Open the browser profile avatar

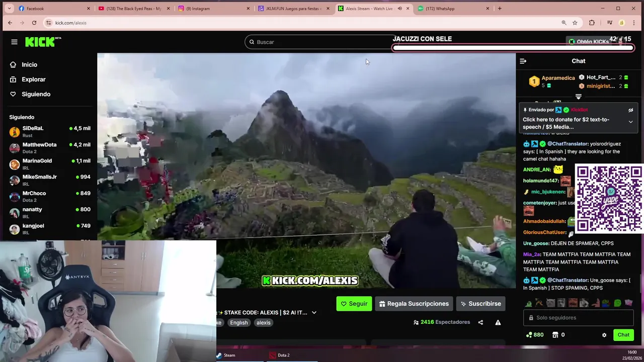click(x=622, y=23)
